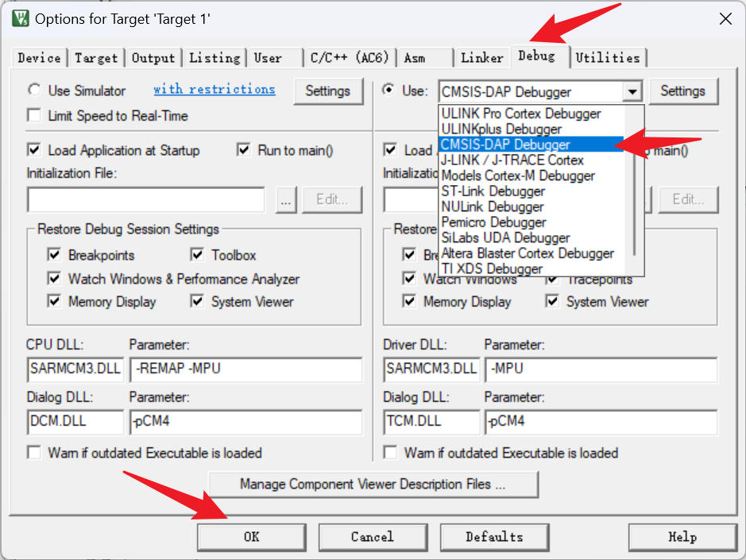Open Help for this dialog
Screen dimensions: 746x560
click(682, 537)
